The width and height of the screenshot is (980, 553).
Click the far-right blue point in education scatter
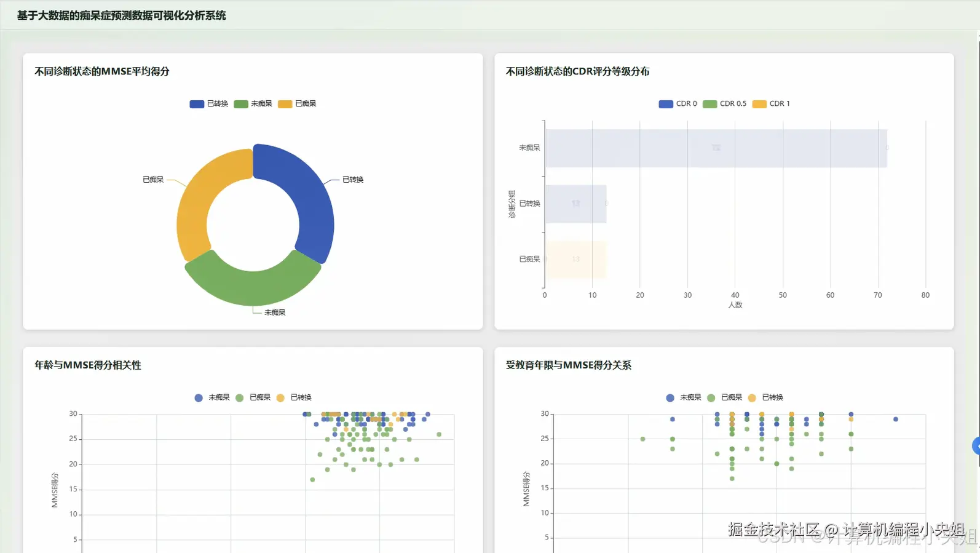(896, 420)
